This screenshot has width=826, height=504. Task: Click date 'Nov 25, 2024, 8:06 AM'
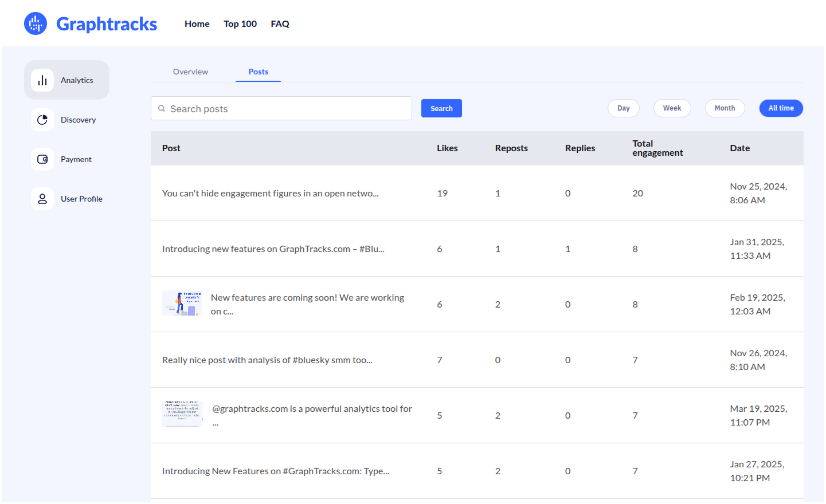pyautogui.click(x=758, y=193)
